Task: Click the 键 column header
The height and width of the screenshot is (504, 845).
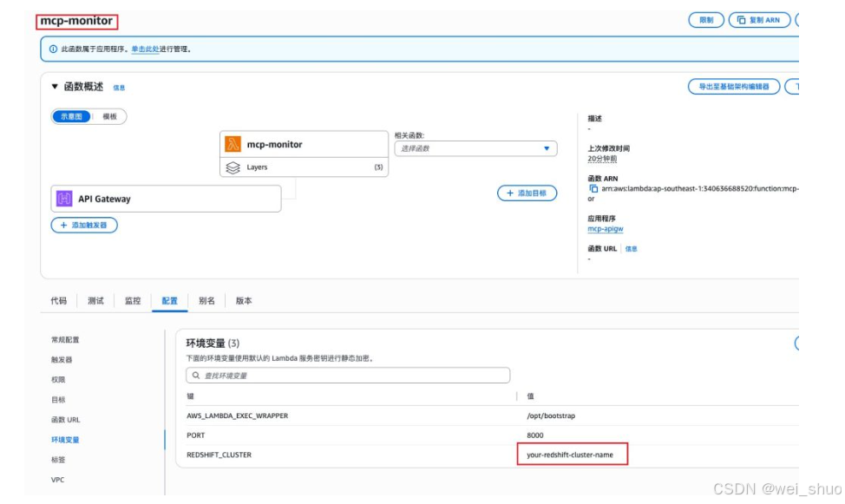Action: pyautogui.click(x=190, y=396)
